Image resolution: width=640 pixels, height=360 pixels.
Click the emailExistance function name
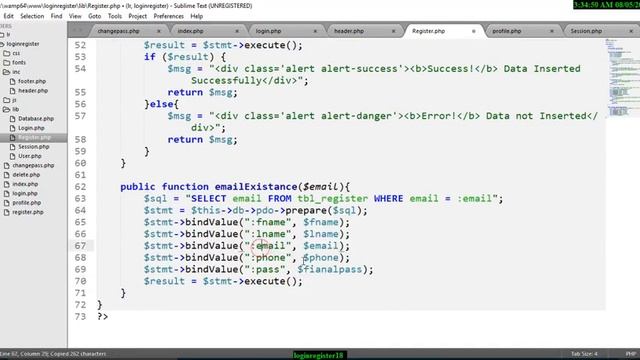click(x=256, y=187)
